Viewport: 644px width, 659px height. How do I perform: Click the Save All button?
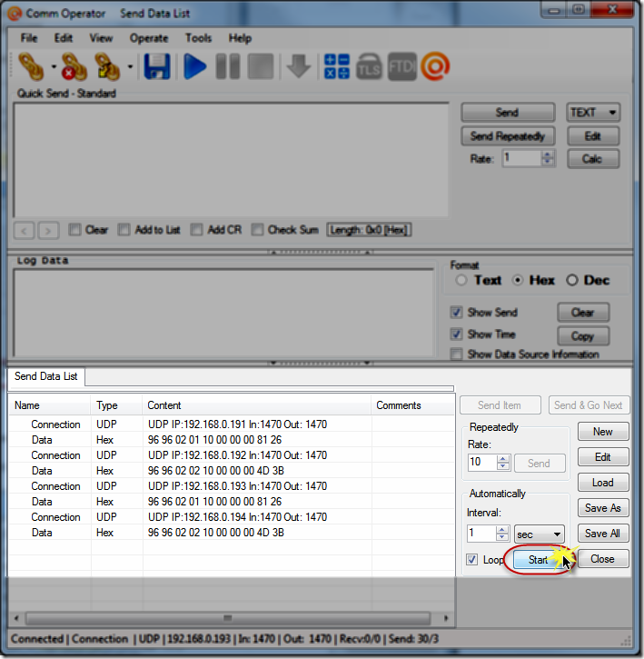[x=603, y=534]
